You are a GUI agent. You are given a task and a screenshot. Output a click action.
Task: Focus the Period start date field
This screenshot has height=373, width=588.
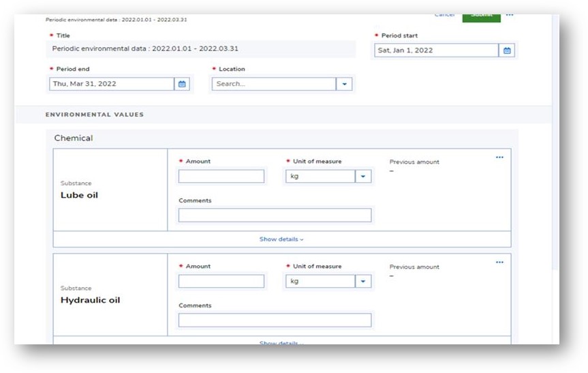coord(437,50)
